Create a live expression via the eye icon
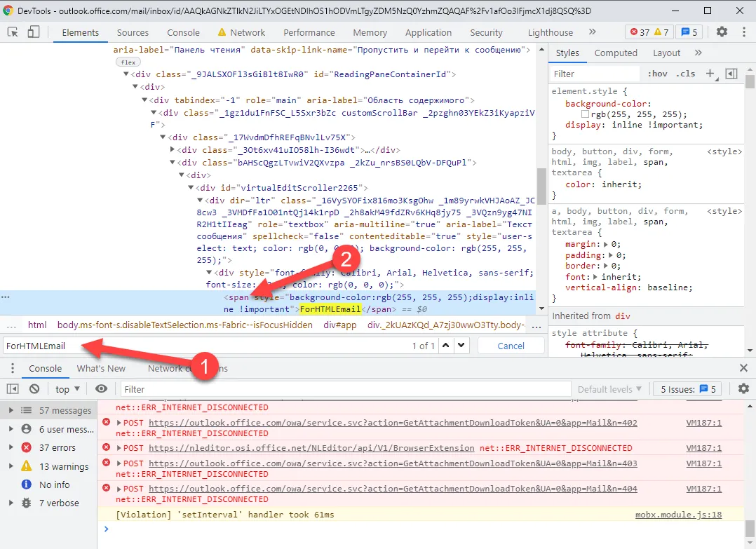Viewport: 756px width, 549px height. [x=102, y=388]
